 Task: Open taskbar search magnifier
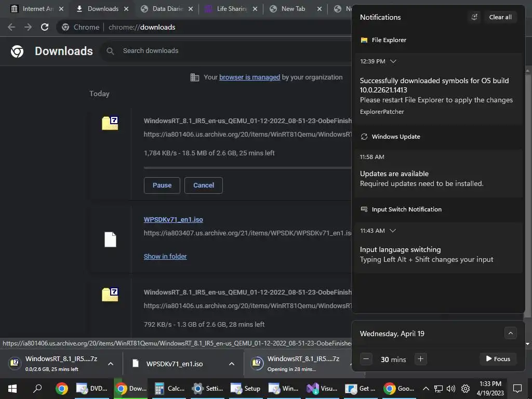pyautogui.click(x=37, y=389)
